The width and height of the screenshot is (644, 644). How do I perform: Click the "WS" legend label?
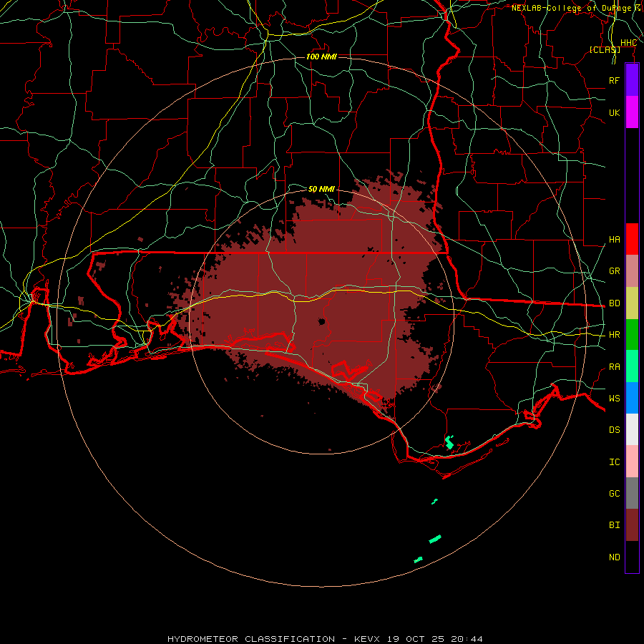pos(614,398)
